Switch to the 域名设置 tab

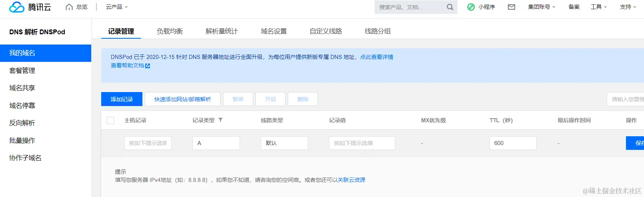click(274, 31)
